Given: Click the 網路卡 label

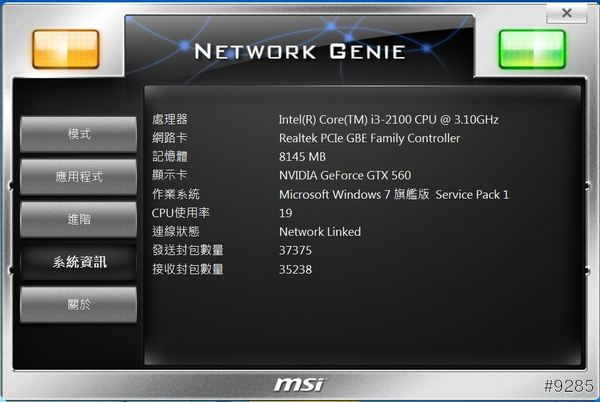Looking at the screenshot, I should 170,138.
